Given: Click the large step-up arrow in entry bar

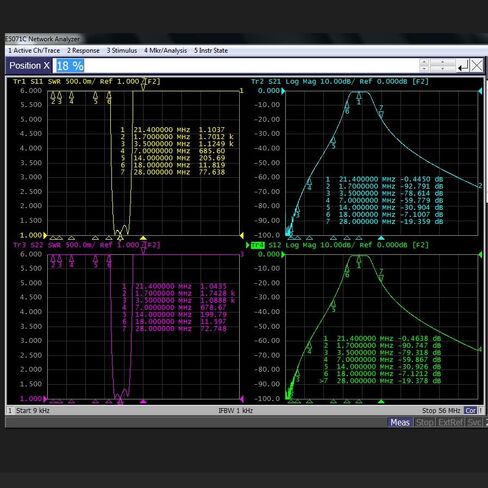Looking at the screenshot, I should click(x=443, y=62).
